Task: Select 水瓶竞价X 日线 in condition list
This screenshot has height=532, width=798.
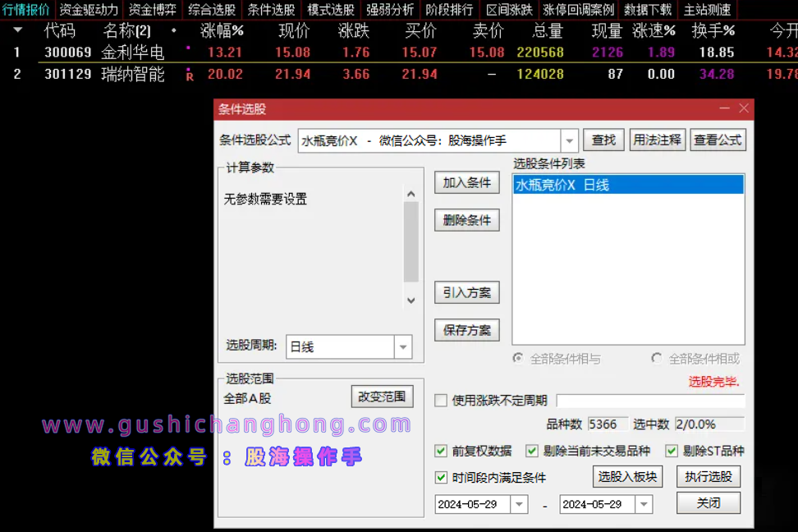Action: click(x=628, y=185)
